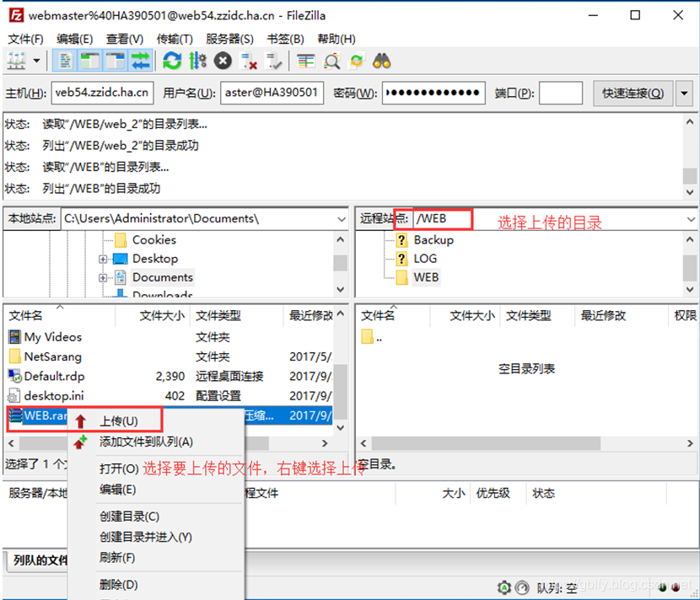Viewport: 700px width, 600px height.
Task: Open the parent directory '..' in remote list
Action: pyautogui.click(x=372, y=337)
